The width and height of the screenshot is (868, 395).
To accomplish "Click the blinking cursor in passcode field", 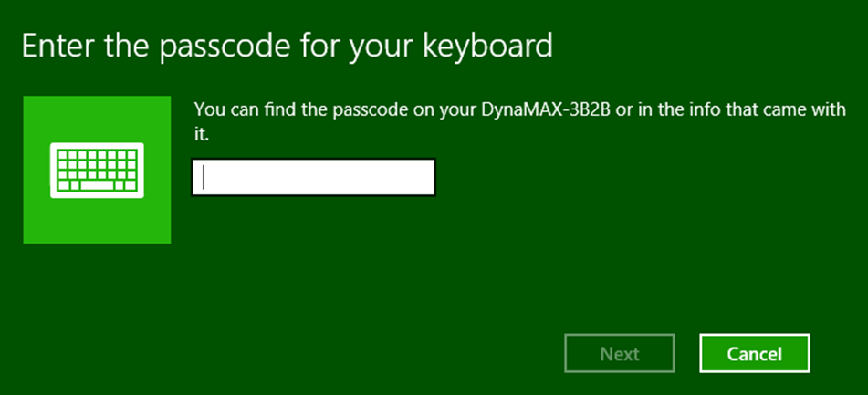I will click(x=204, y=177).
